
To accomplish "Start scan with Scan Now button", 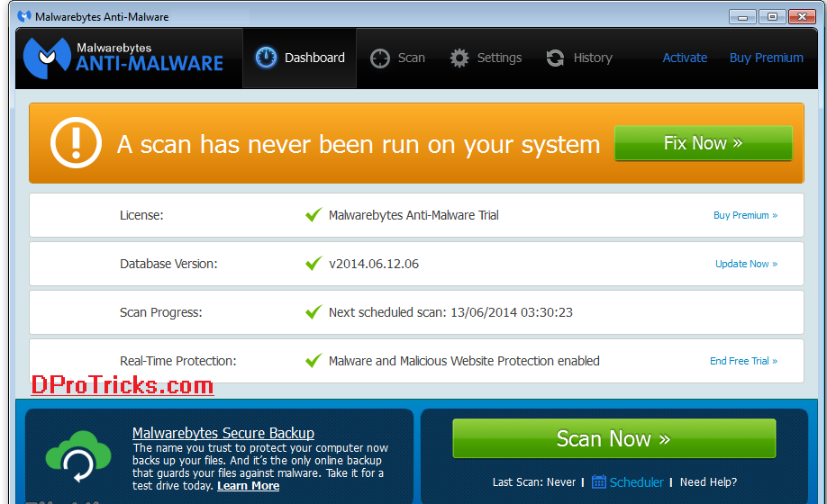I will tap(613, 438).
